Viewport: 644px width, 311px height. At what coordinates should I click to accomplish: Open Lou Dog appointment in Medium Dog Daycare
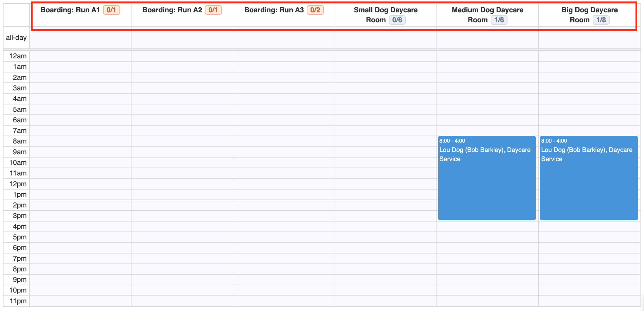487,178
